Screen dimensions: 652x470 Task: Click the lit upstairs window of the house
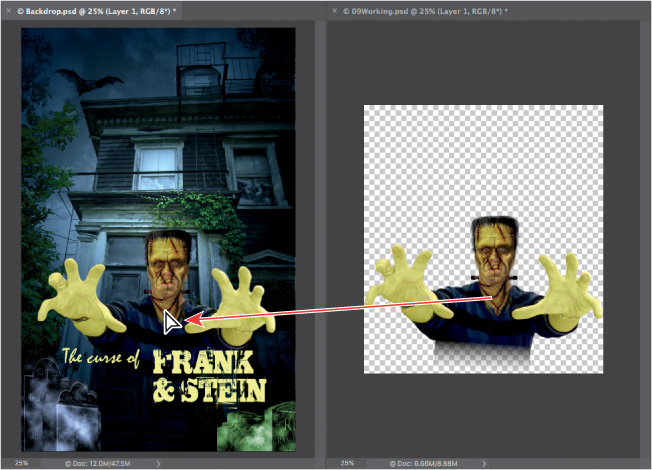pos(158,168)
